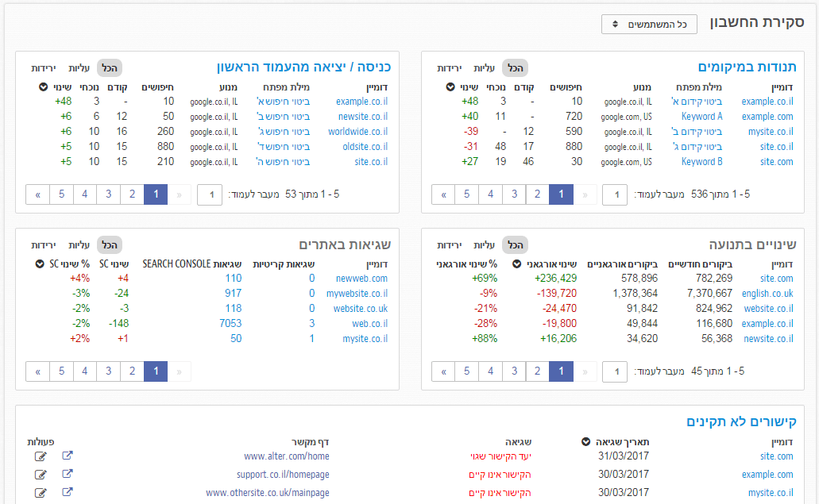
Task: Select עליות filter in כניסה / יציאה panel
Action: tap(79, 68)
